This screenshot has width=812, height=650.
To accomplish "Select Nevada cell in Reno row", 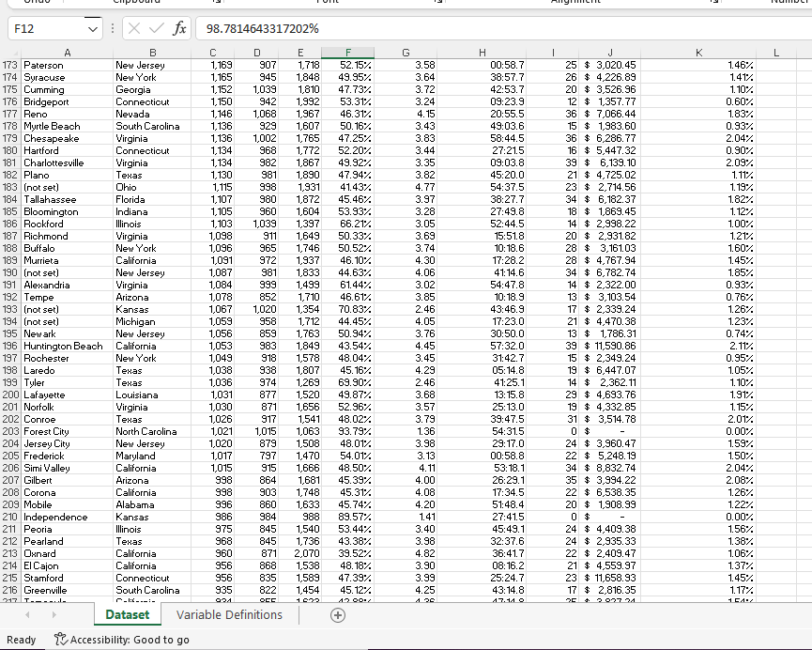I will [x=152, y=114].
